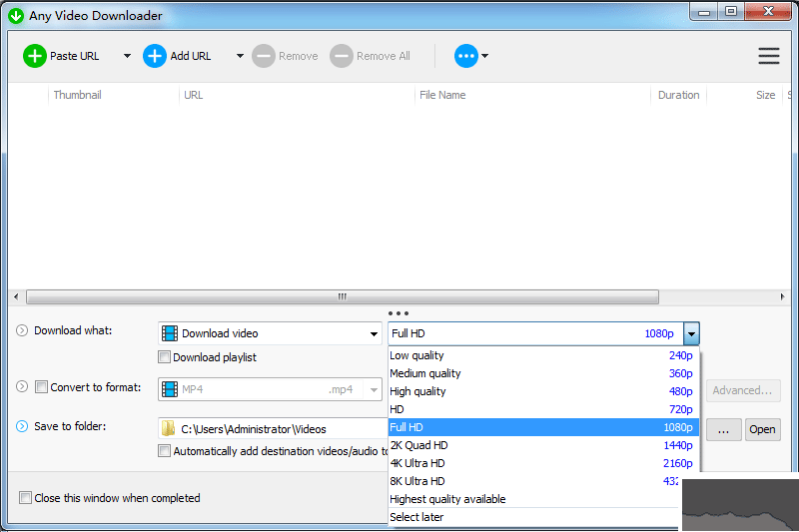The width and height of the screenshot is (799, 532).
Task: Select 8K Ultra HD option
Action: [x=535, y=481]
